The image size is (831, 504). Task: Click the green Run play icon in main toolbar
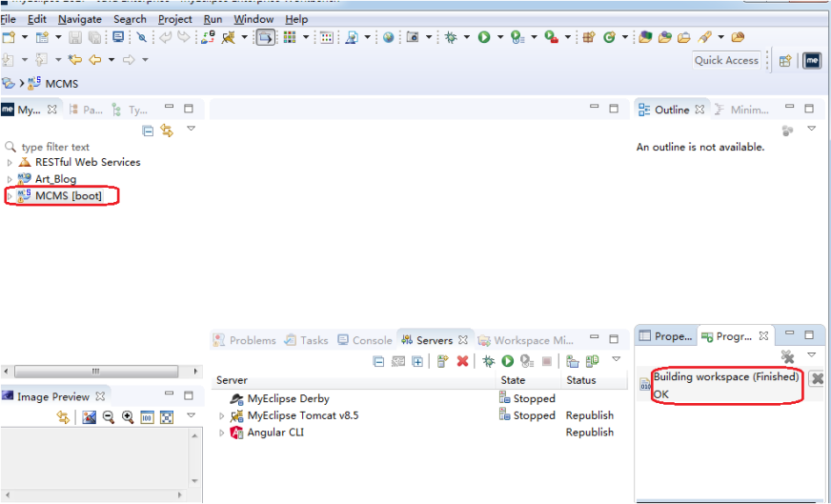484,37
